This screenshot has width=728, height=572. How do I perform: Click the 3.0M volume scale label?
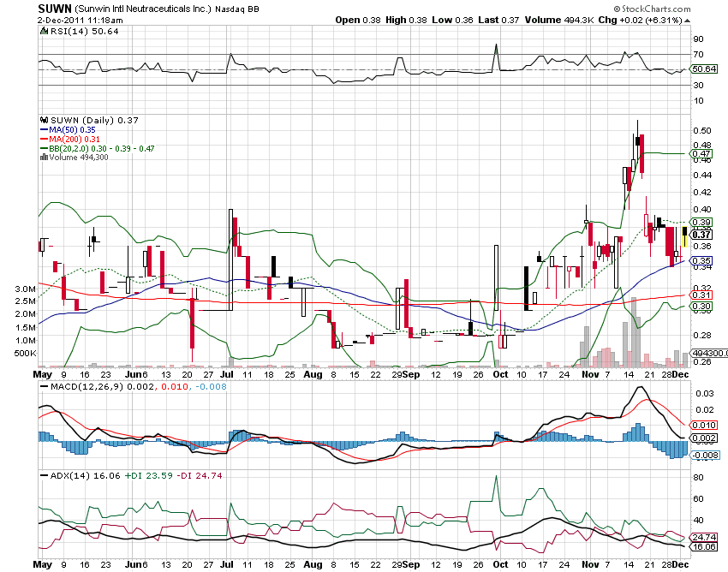click(x=26, y=289)
